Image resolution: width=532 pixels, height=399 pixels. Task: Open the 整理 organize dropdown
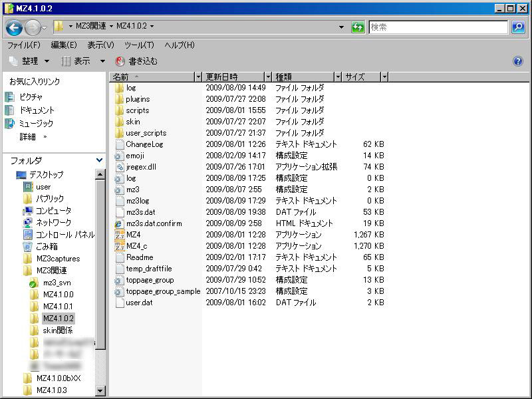click(29, 61)
